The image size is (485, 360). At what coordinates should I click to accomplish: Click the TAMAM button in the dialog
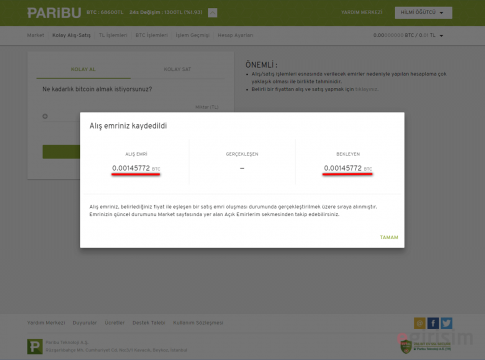(389, 237)
